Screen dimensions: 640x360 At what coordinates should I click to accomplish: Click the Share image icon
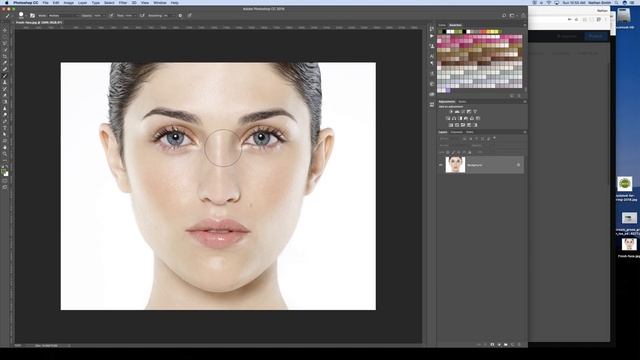point(523,16)
